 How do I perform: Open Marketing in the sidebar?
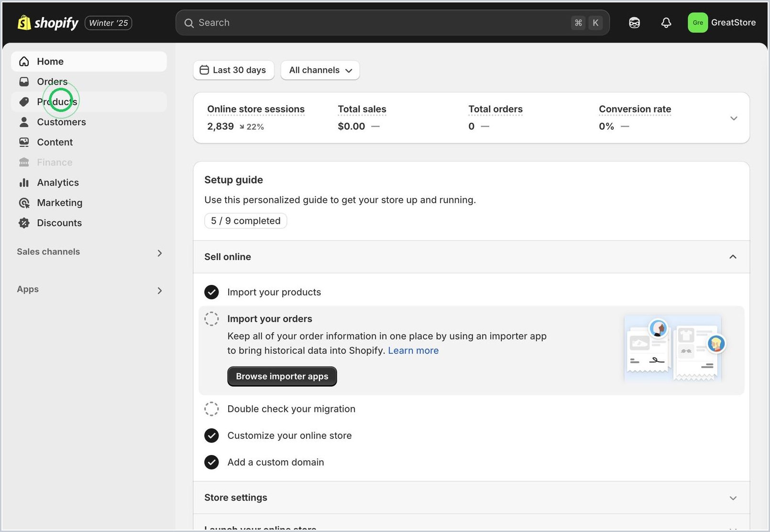pos(89,203)
